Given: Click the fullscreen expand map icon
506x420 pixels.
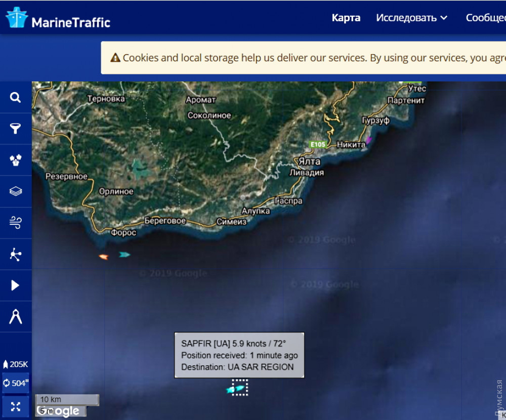Looking at the screenshot, I should [x=16, y=406].
